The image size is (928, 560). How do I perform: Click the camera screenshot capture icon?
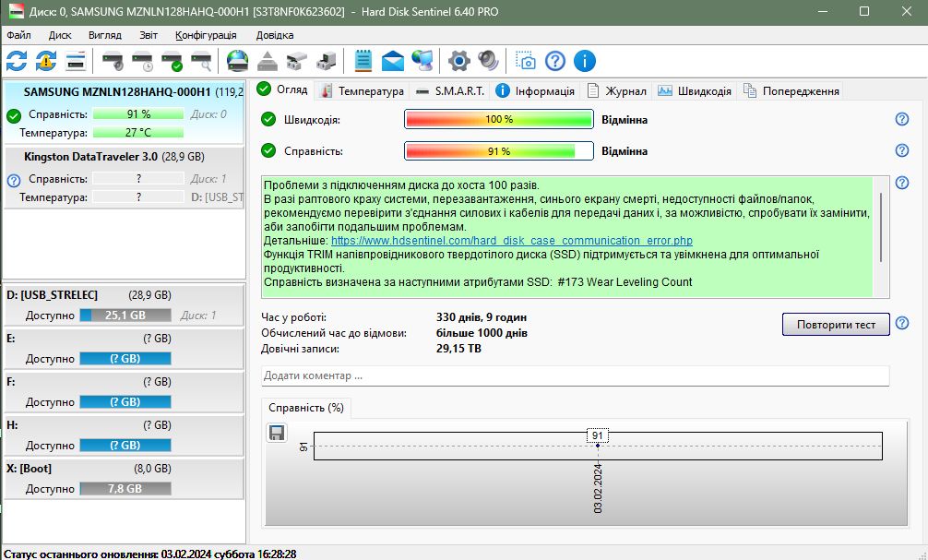click(526, 61)
